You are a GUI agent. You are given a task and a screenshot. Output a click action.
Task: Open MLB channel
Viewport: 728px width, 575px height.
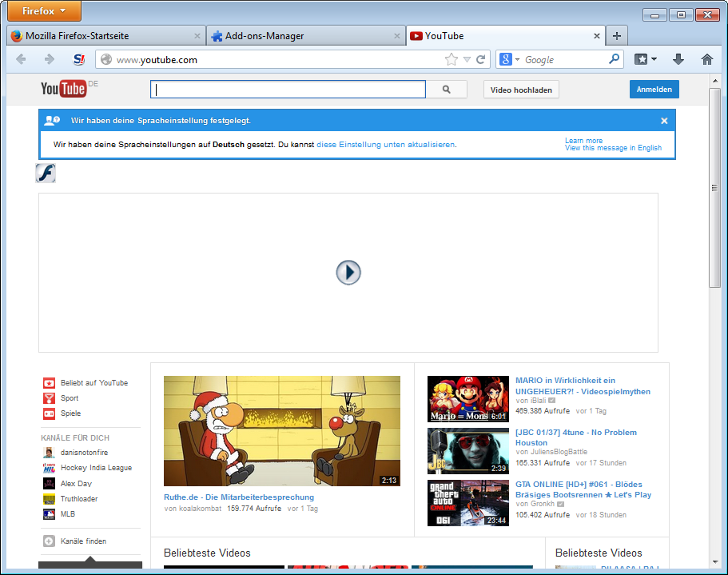[x=68, y=514]
